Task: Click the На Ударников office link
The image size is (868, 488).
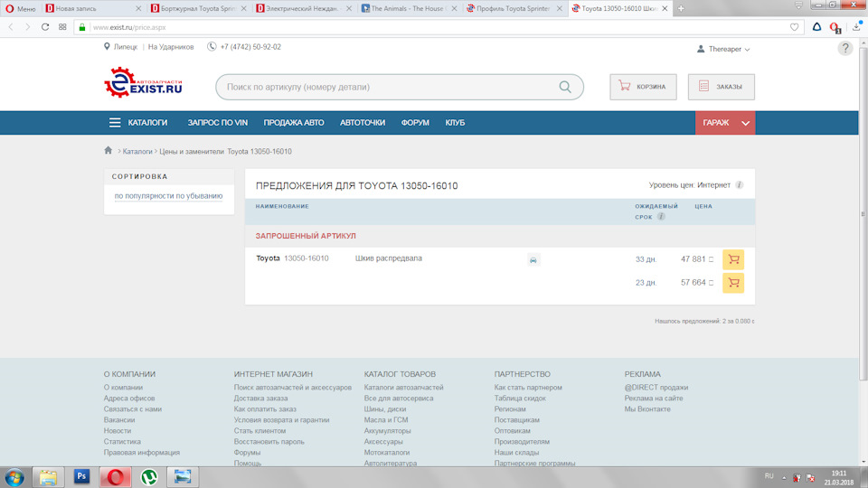Action: point(171,47)
